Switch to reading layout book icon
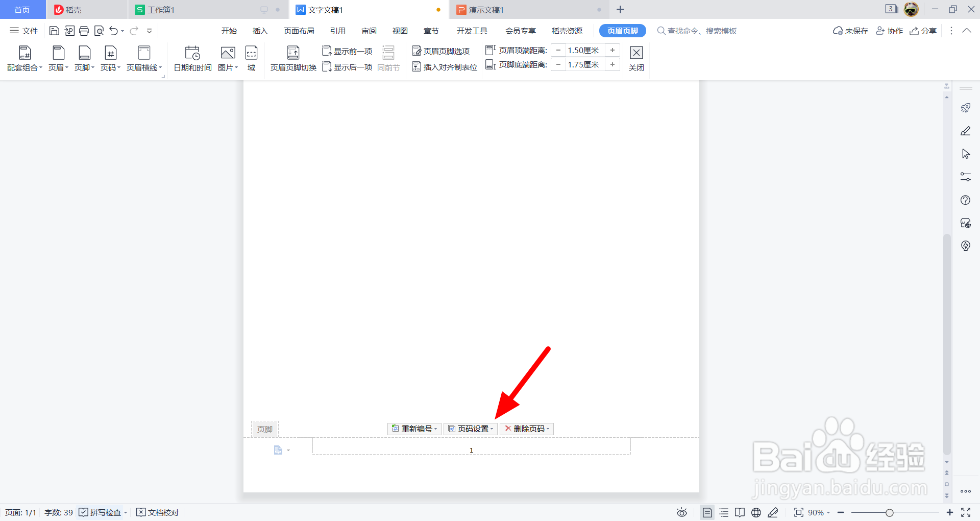 [x=740, y=512]
